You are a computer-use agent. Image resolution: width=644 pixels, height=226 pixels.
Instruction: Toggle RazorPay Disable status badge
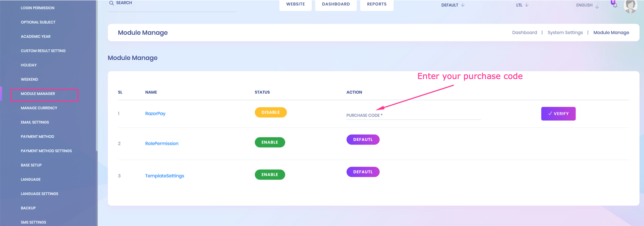pyautogui.click(x=270, y=112)
